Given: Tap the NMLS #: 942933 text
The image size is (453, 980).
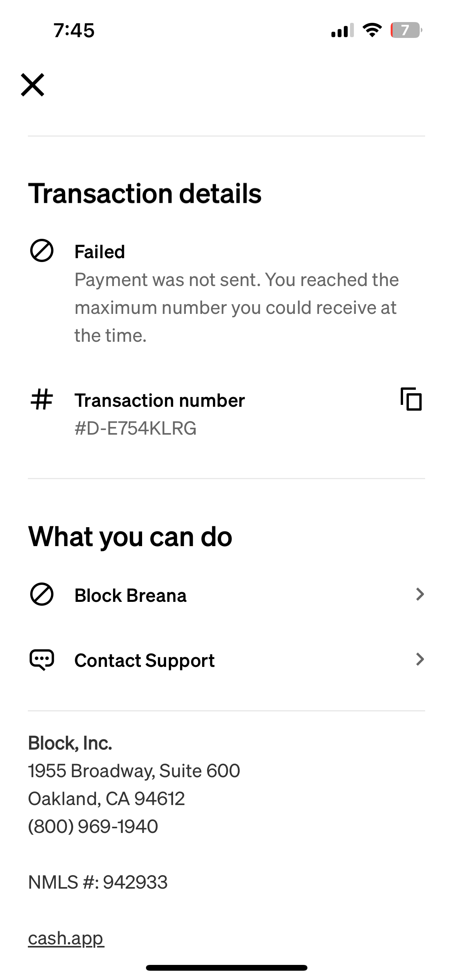Looking at the screenshot, I should coord(98,882).
